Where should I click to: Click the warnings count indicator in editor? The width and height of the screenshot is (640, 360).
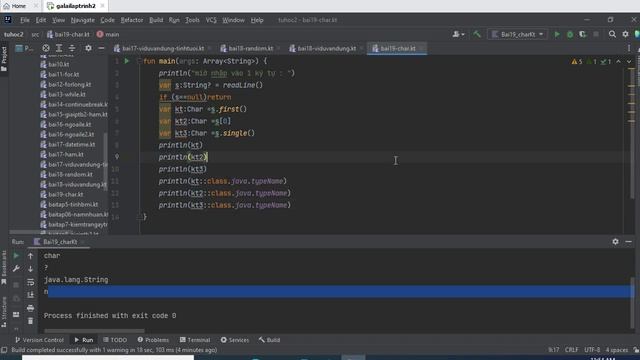pyautogui.click(x=577, y=62)
